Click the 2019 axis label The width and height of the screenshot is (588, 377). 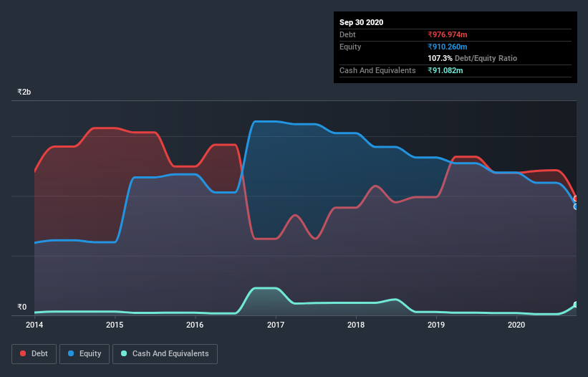(436, 325)
